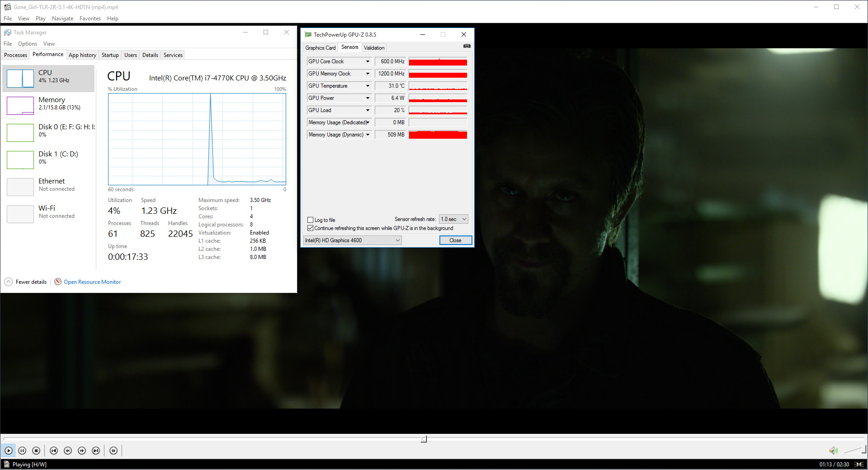Open the GPU Memory Clock sensor dropdown
The height and width of the screenshot is (470, 868).
368,74
